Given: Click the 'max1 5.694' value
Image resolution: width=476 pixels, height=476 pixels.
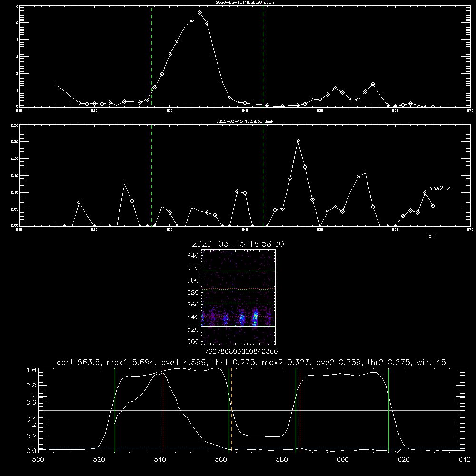Looking at the screenshot, I should click(131, 362).
